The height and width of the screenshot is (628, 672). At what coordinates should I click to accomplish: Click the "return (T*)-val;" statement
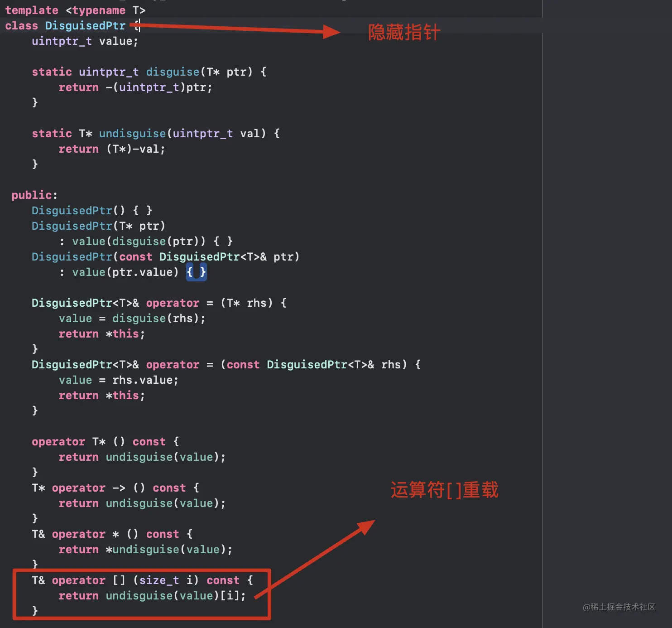click(112, 149)
